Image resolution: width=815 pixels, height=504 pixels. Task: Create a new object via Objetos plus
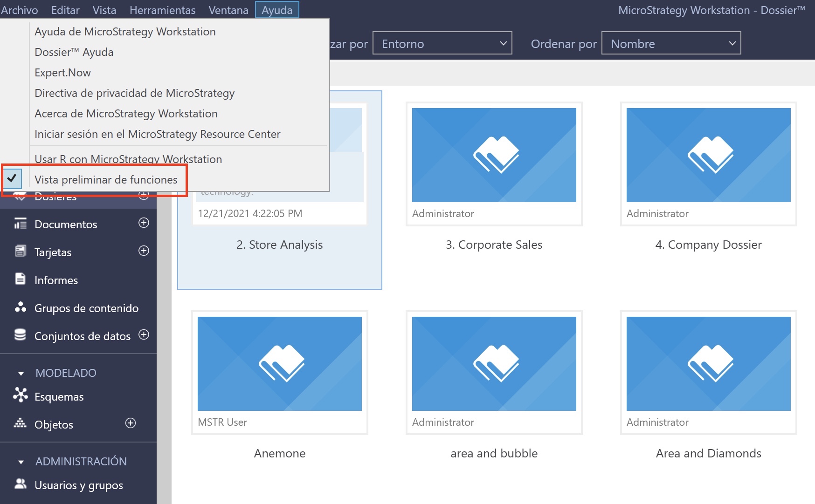131,423
